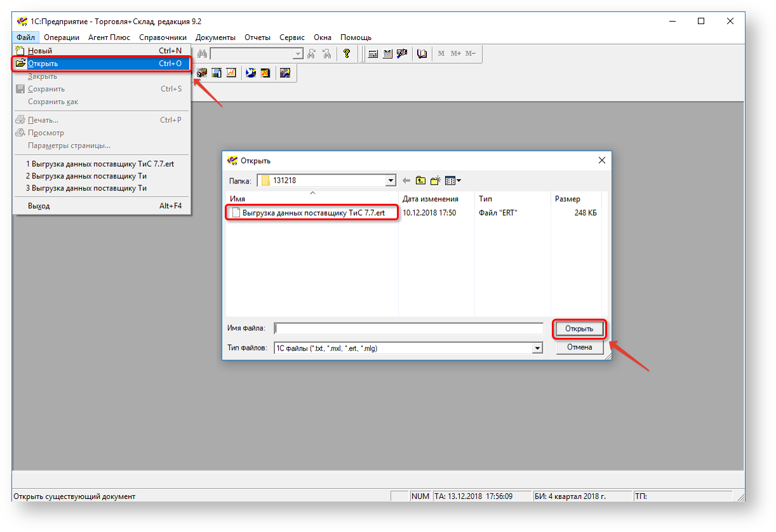Viewport: 776px width, 532px height.
Task: Sort by the Размер column header
Action: pyautogui.click(x=576, y=199)
